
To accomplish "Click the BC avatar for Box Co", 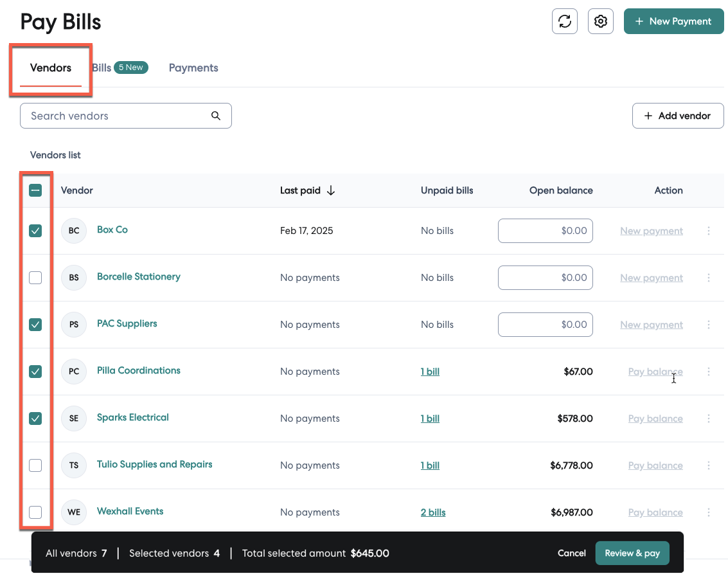I will point(74,231).
